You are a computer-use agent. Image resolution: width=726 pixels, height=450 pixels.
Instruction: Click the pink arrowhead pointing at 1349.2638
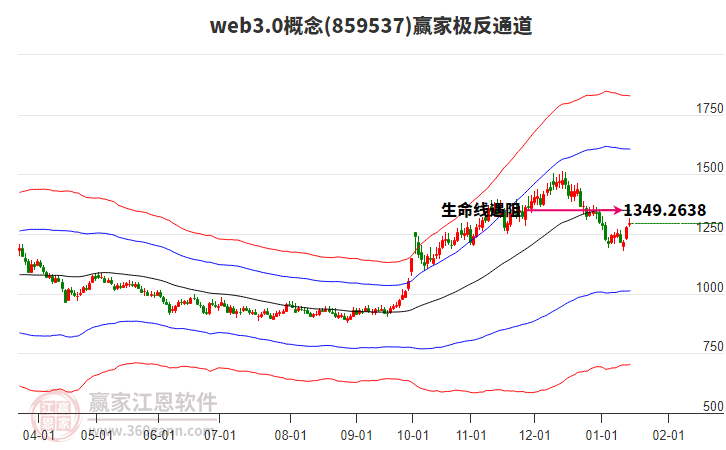[x=618, y=210]
